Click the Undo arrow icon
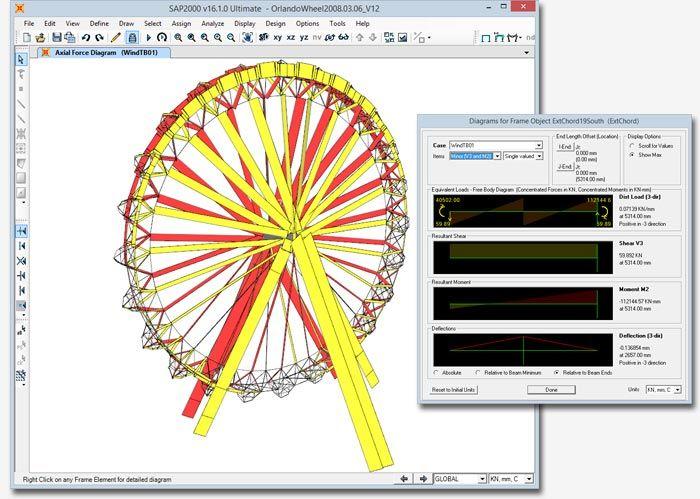 86,38
